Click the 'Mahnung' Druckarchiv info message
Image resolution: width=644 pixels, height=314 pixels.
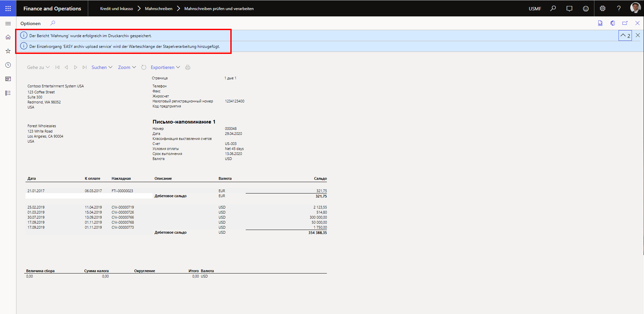[91, 35]
